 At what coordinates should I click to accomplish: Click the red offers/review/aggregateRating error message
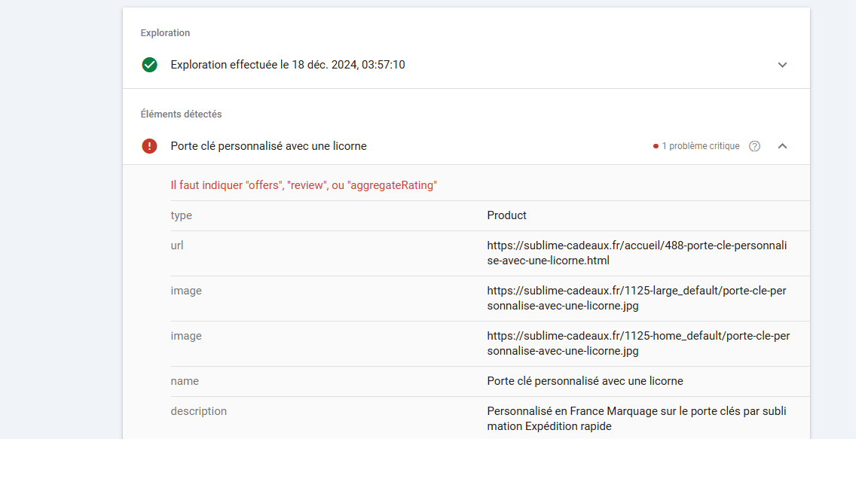[304, 185]
